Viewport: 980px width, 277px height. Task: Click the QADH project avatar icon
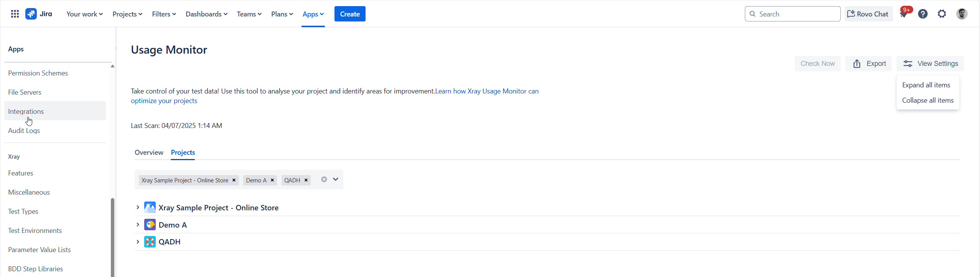tap(150, 242)
